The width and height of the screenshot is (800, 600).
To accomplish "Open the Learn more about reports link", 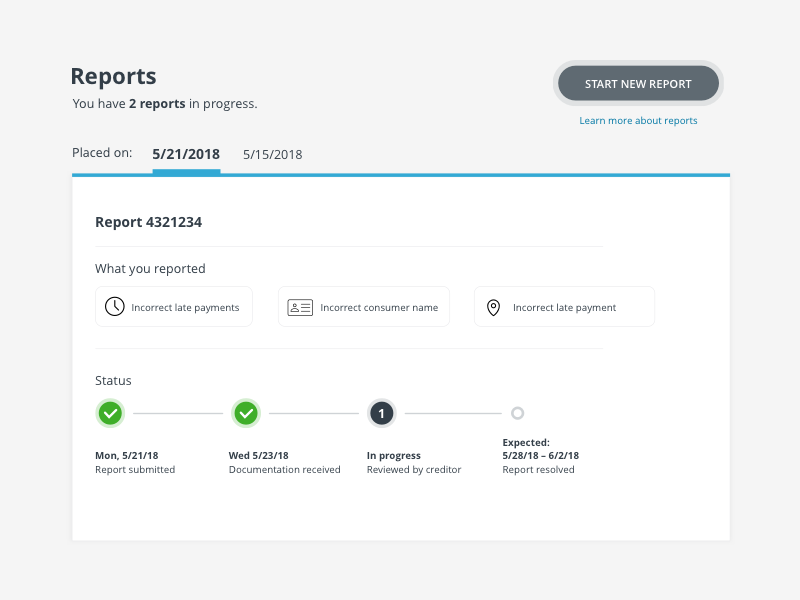I will point(638,120).
